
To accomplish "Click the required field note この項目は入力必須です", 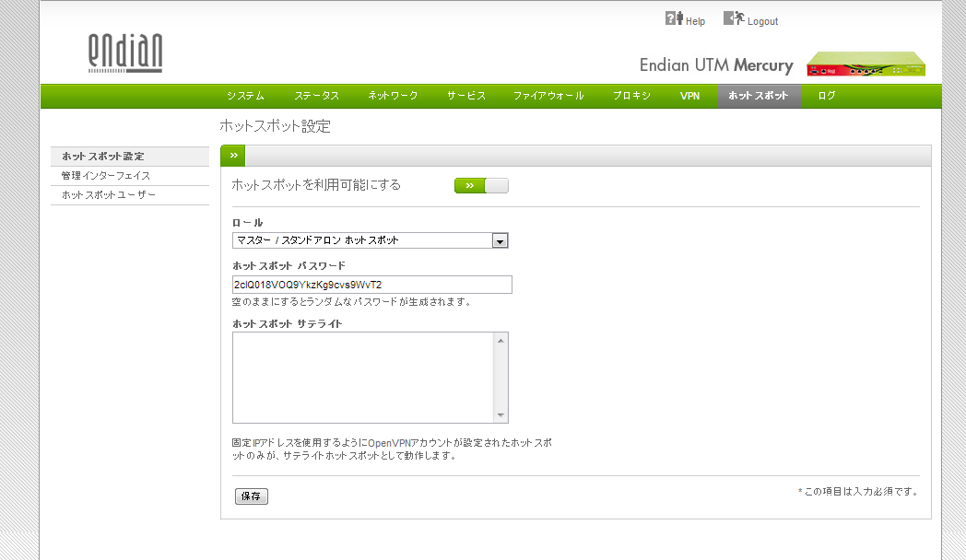I will click(x=858, y=492).
